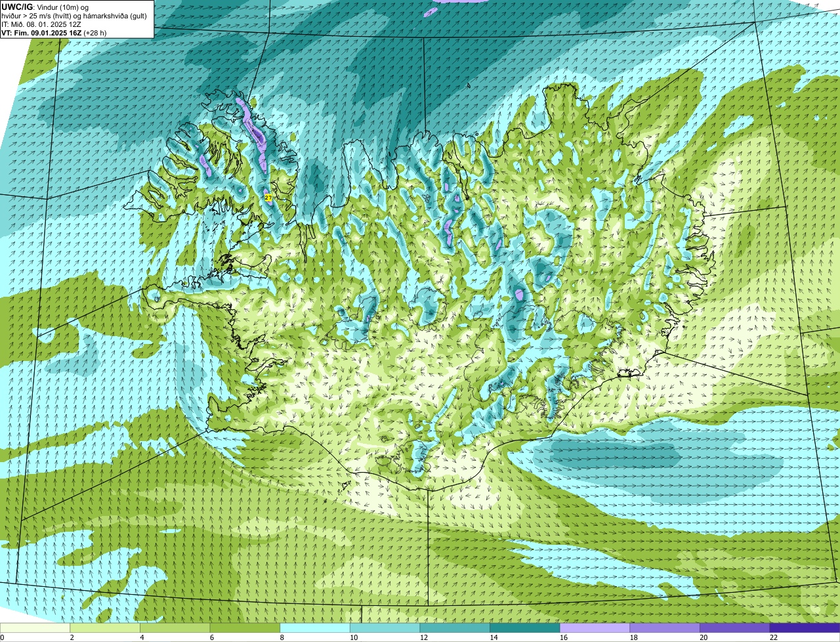Click the 'VT: Fim. 09.01.2025 16Z' line
Image resolution: width=840 pixels, height=642 pixels.
[x=54, y=33]
